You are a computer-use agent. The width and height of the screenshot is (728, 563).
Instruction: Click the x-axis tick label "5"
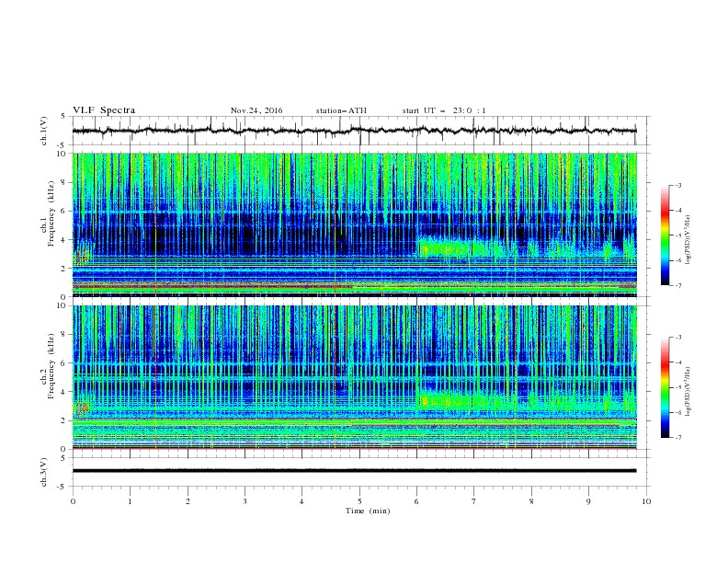tap(359, 501)
